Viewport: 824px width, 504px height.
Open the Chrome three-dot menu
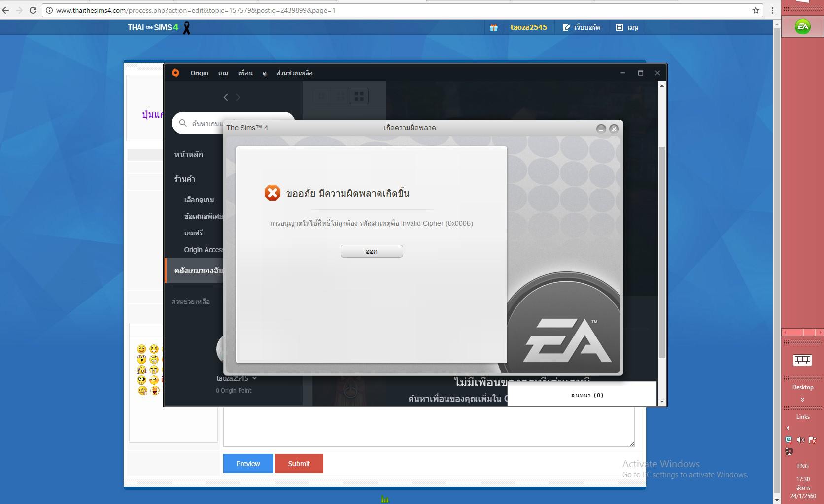click(772, 10)
